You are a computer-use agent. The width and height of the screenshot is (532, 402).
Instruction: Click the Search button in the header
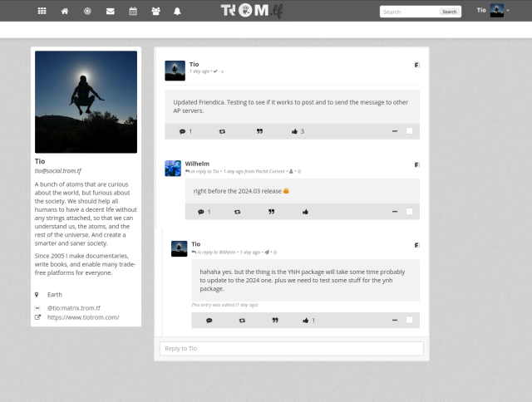449,12
